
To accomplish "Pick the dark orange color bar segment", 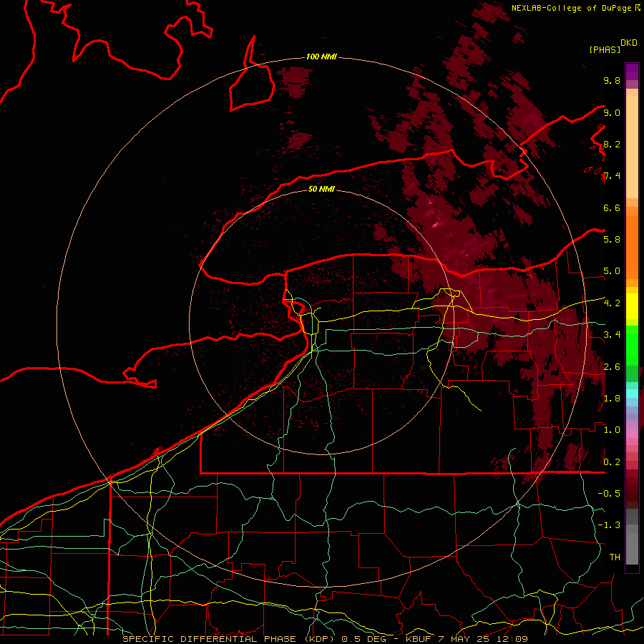I will pos(632,247).
